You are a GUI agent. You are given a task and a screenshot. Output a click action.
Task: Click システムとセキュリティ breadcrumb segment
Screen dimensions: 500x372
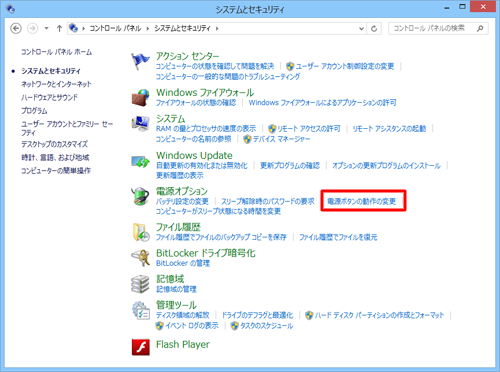pos(182,28)
